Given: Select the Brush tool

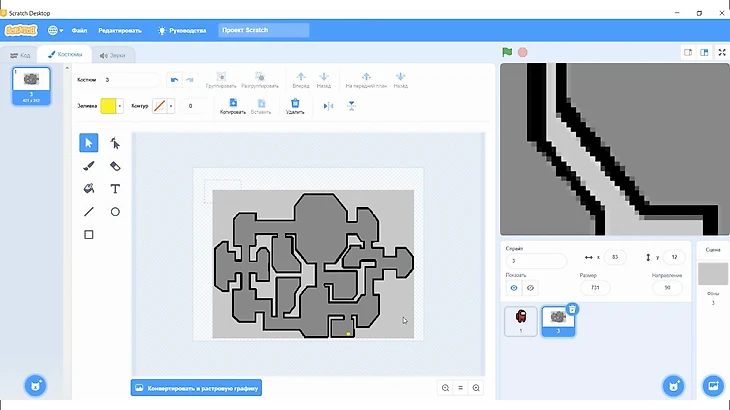Looking at the screenshot, I should 88,166.
